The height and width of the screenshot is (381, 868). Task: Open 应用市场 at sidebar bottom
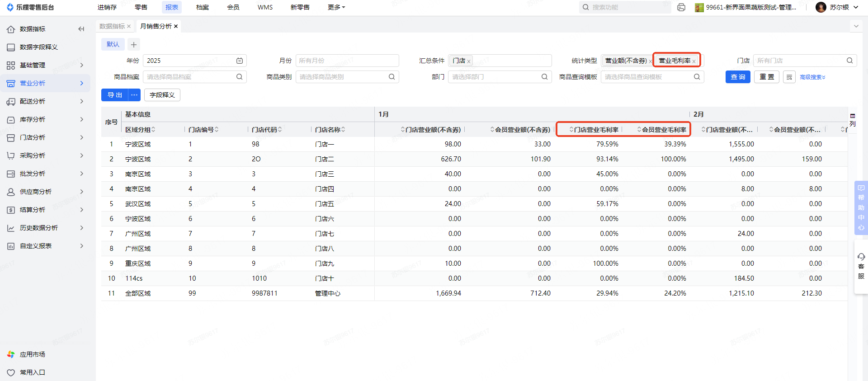pos(33,354)
